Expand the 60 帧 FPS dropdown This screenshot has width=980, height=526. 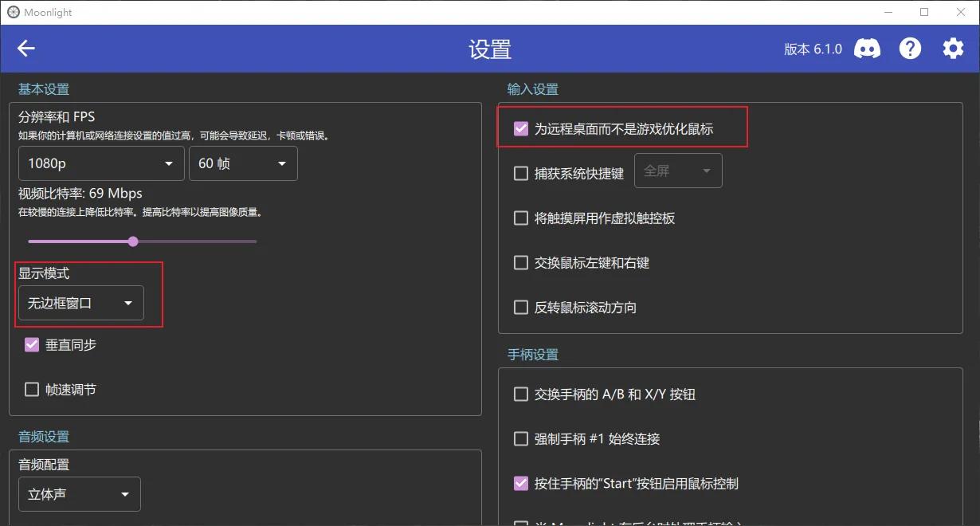243,163
